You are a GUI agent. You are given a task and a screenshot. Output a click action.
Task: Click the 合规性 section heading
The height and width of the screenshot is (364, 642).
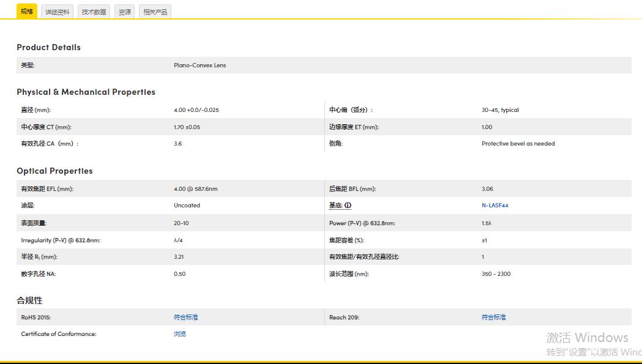(29, 300)
